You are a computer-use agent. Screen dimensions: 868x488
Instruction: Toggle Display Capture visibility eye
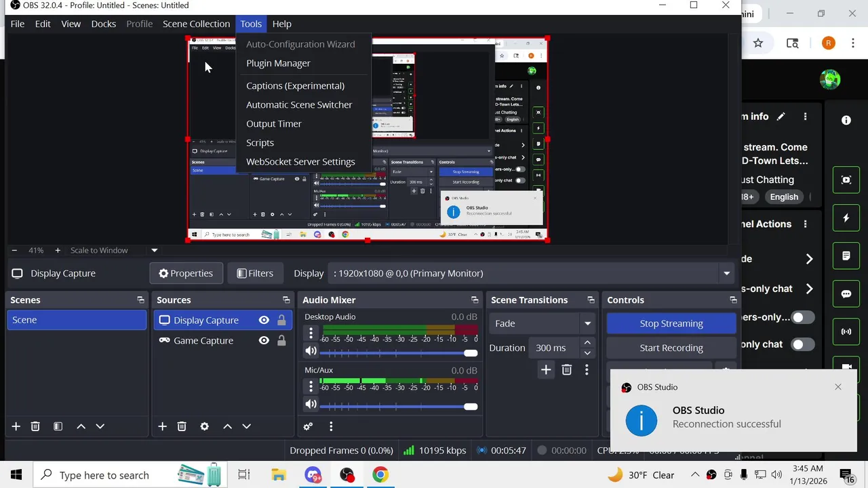pyautogui.click(x=264, y=320)
